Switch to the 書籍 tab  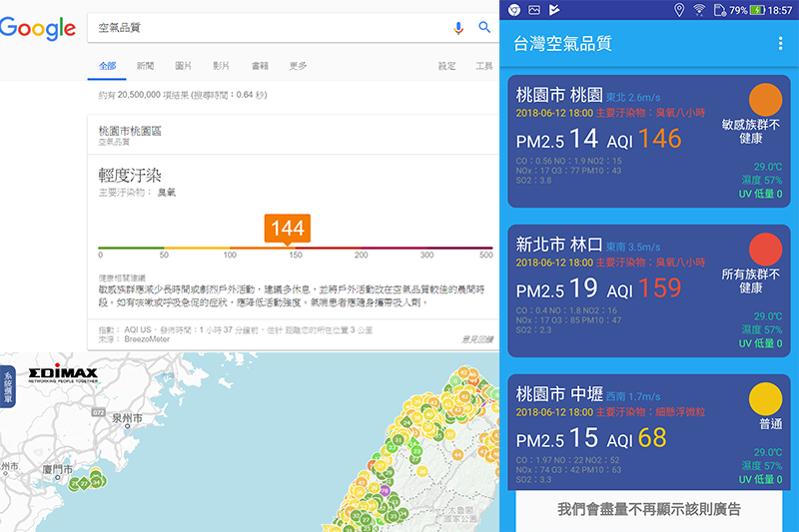pos(260,66)
